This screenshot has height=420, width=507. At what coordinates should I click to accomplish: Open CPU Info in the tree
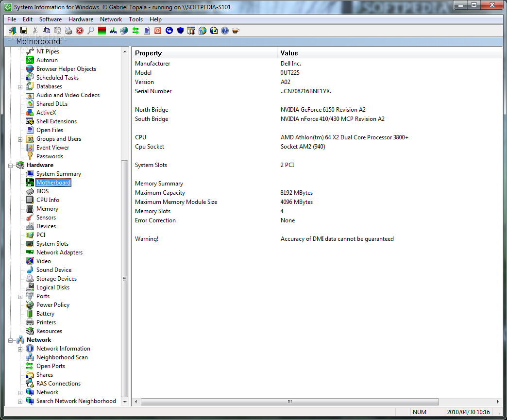48,200
